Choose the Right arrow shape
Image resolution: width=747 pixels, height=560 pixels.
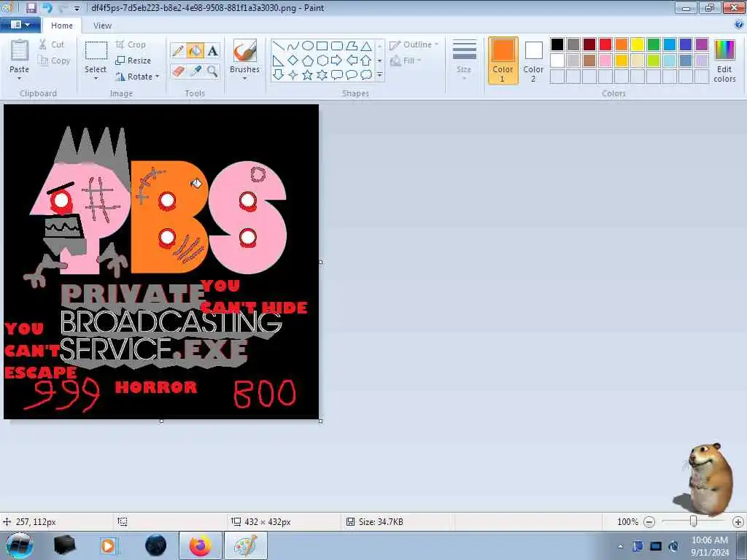[x=337, y=61]
